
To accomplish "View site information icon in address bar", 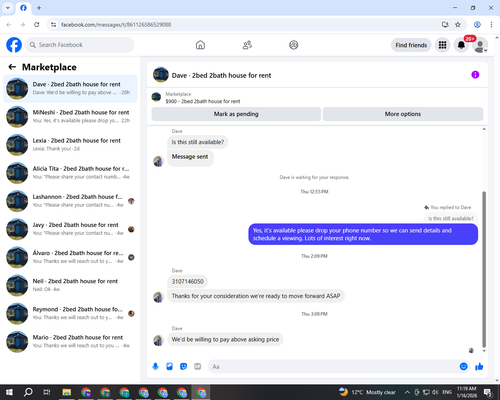I will coord(53,25).
